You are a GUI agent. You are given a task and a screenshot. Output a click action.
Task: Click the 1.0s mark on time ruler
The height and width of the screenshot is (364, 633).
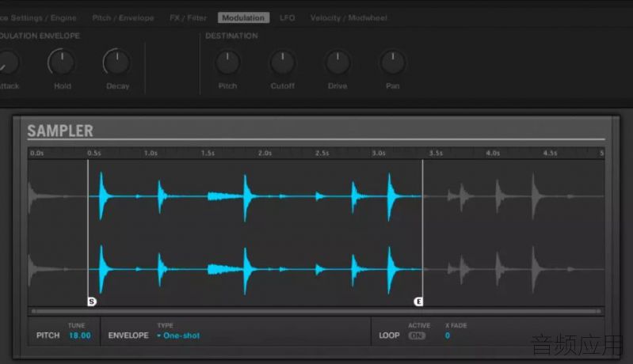click(x=151, y=154)
